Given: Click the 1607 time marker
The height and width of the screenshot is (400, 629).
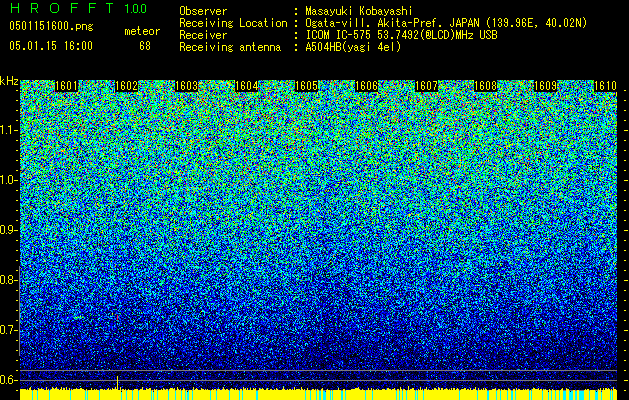Looking at the screenshot, I should (x=426, y=86).
